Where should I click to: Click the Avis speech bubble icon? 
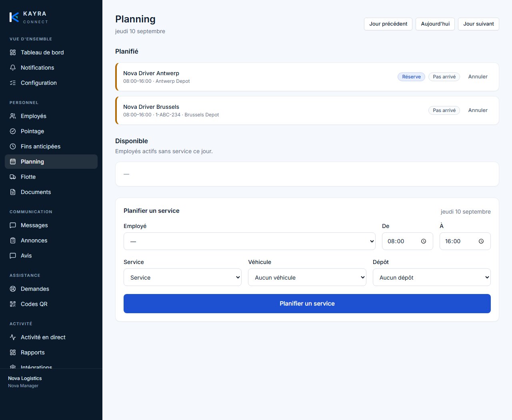pos(13,256)
